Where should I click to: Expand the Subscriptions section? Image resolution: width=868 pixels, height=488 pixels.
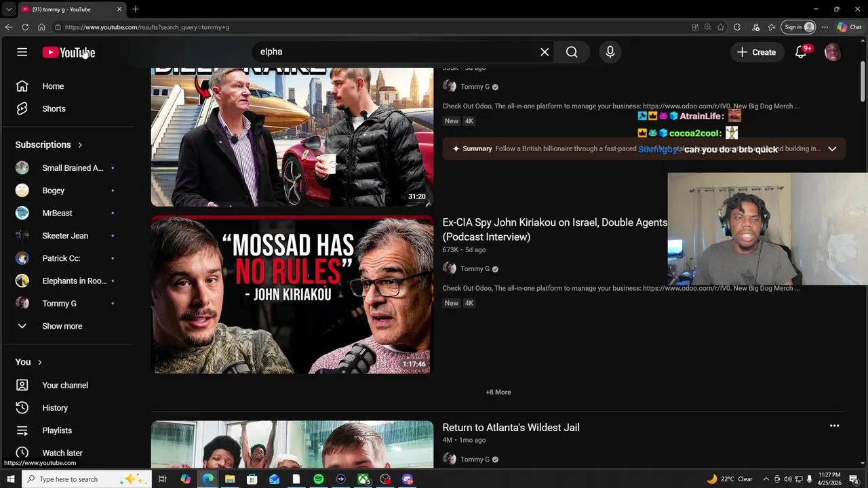pyautogui.click(x=49, y=144)
